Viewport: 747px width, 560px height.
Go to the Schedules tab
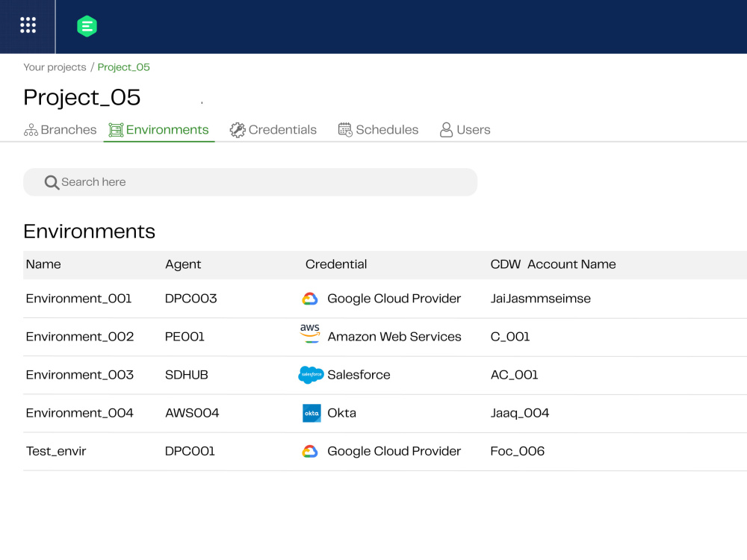point(378,130)
